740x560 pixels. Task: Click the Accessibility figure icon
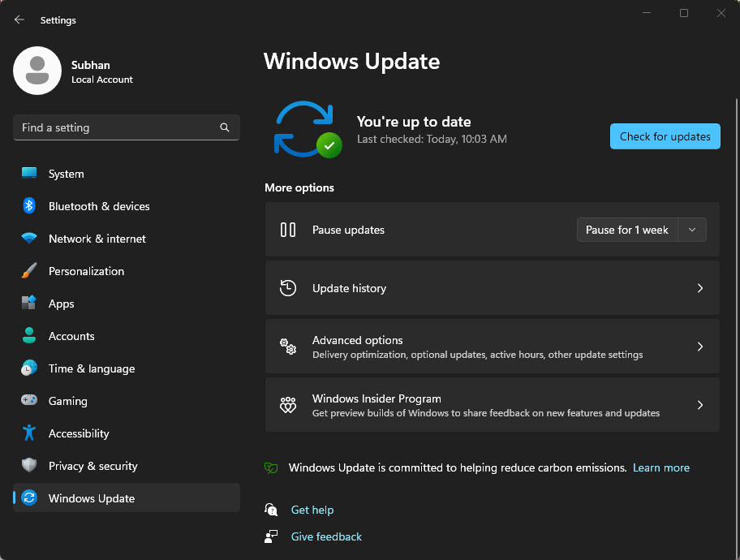[29, 433]
